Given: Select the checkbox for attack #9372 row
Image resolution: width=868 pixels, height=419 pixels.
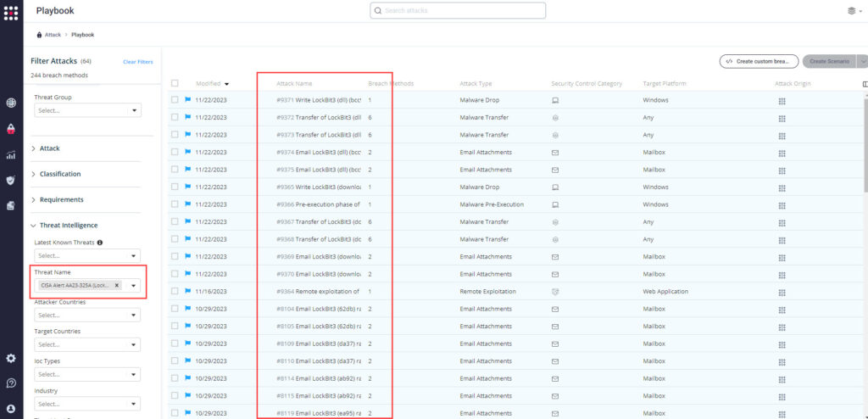Looking at the screenshot, I should coord(175,117).
